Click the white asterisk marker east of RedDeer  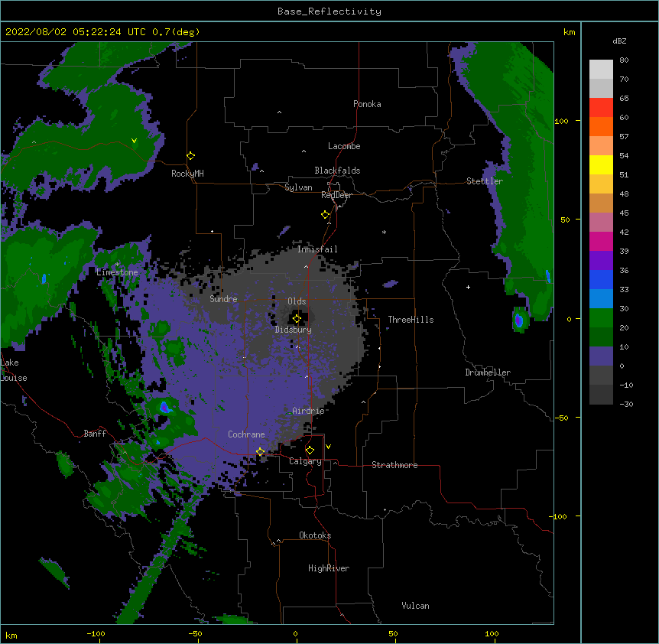(384, 232)
